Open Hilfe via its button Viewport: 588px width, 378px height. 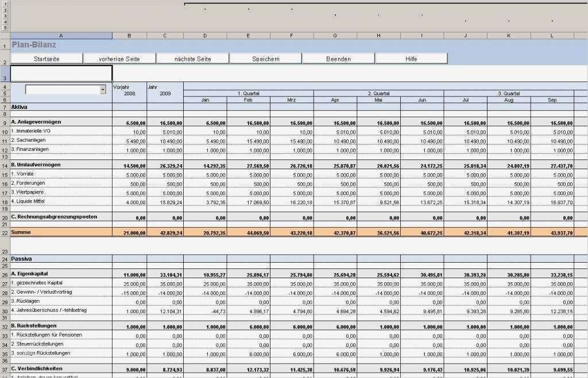point(411,57)
